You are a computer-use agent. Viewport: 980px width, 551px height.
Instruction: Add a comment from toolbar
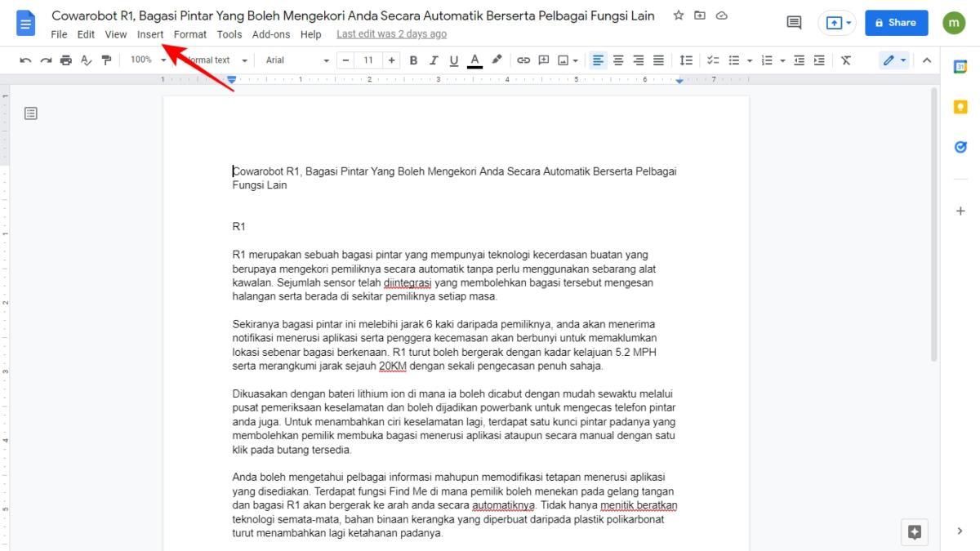543,60
